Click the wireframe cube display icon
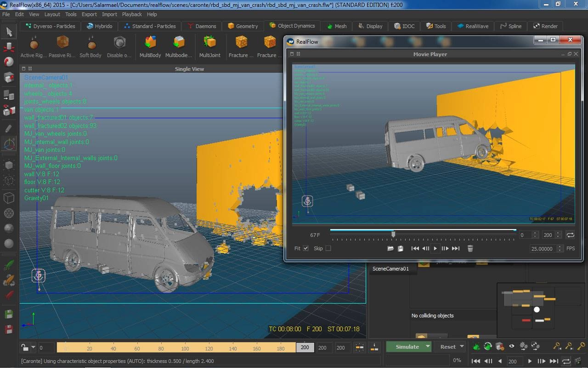The image size is (588, 368). 9,198
